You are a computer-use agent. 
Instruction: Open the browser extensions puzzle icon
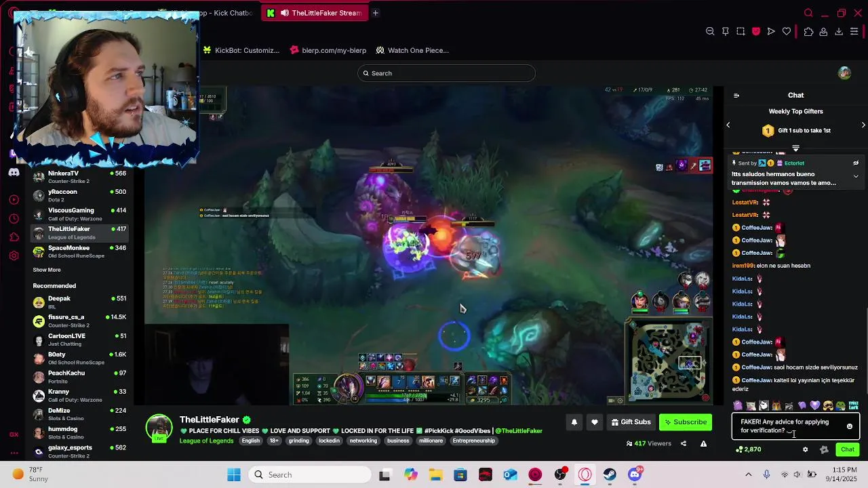point(808,31)
